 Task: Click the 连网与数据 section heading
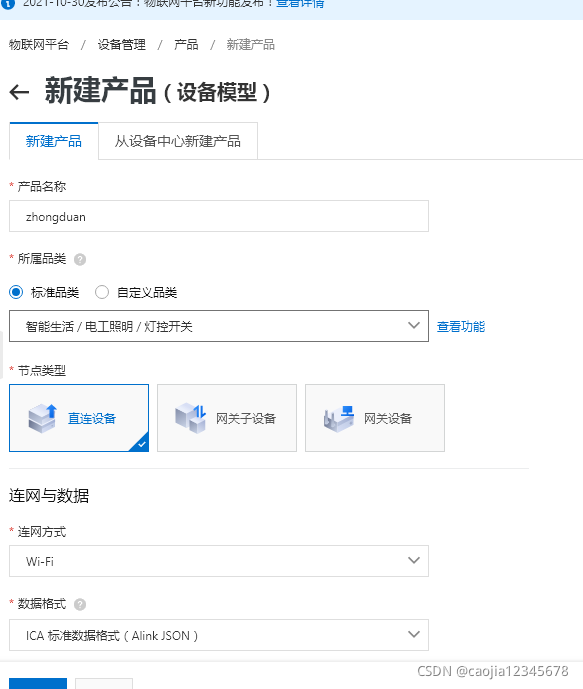49,496
